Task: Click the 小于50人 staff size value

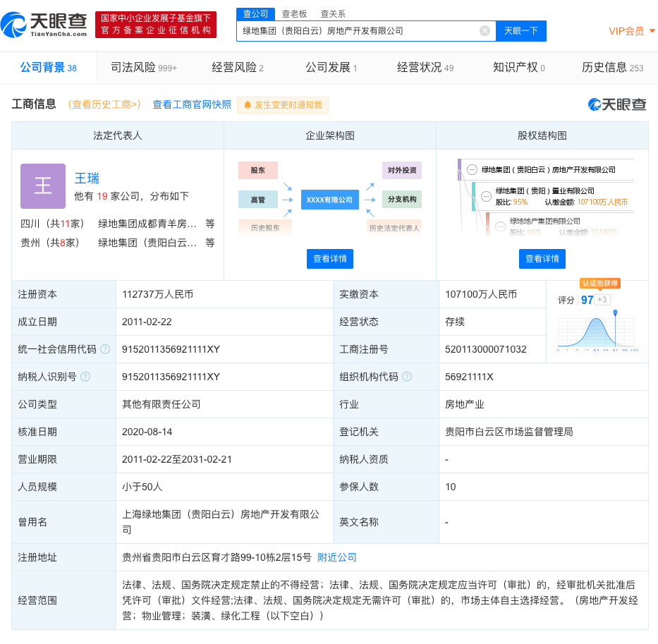Action: point(142,487)
